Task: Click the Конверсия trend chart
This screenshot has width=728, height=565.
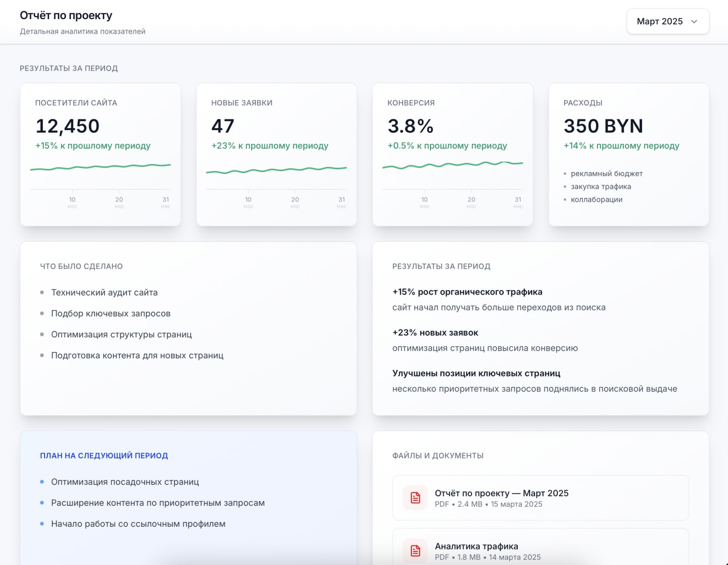Action: [x=453, y=165]
